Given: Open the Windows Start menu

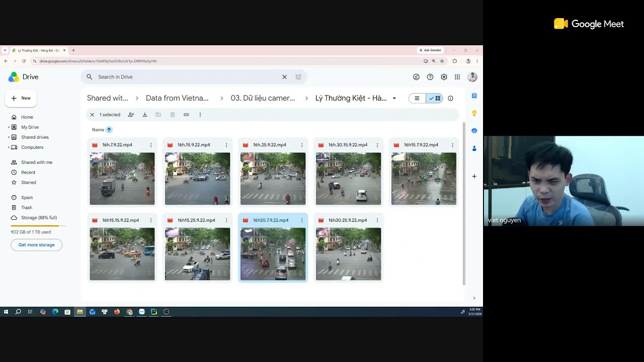Looking at the screenshot, I should click(x=6, y=312).
